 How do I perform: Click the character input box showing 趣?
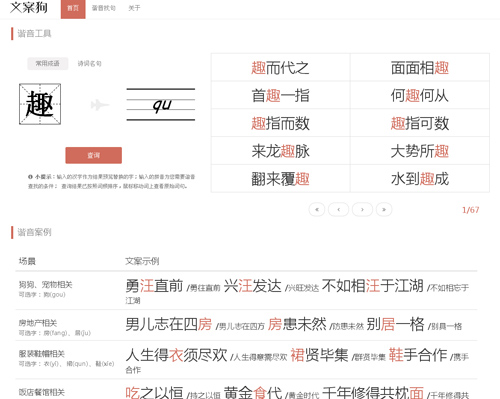[40, 104]
